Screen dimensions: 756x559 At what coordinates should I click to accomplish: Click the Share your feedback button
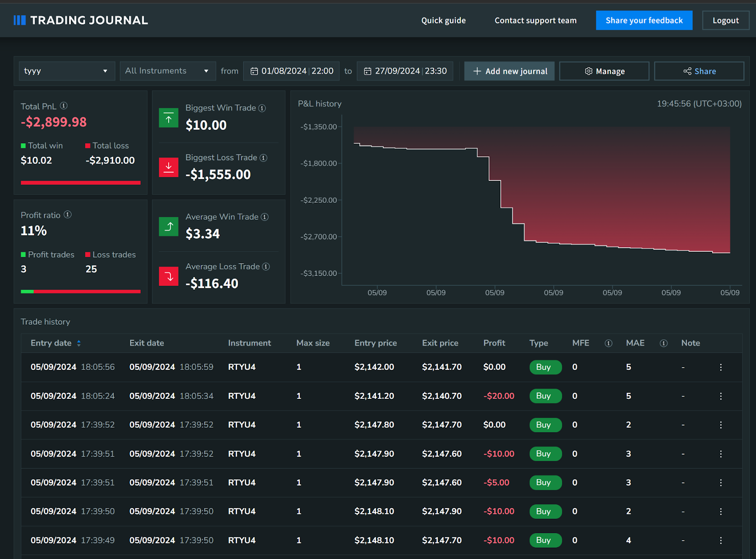(x=644, y=20)
